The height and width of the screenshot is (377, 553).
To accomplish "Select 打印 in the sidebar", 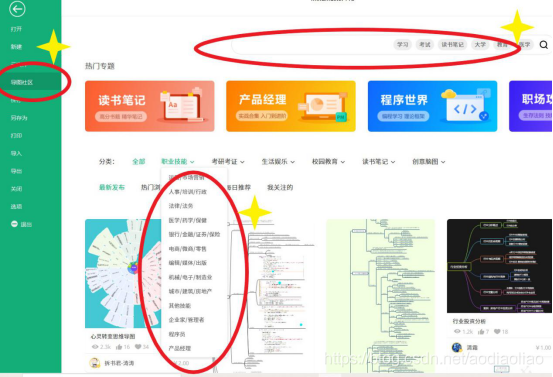I will [x=16, y=135].
